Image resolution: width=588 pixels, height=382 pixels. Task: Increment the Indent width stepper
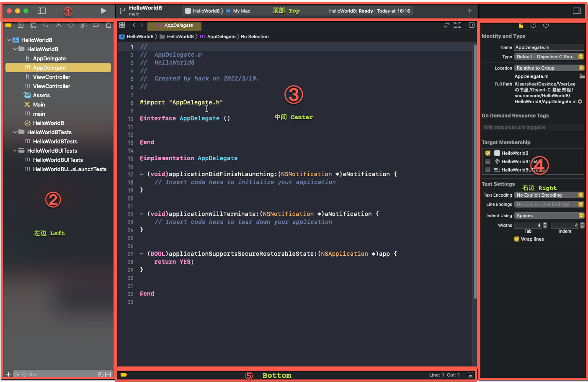coord(582,223)
